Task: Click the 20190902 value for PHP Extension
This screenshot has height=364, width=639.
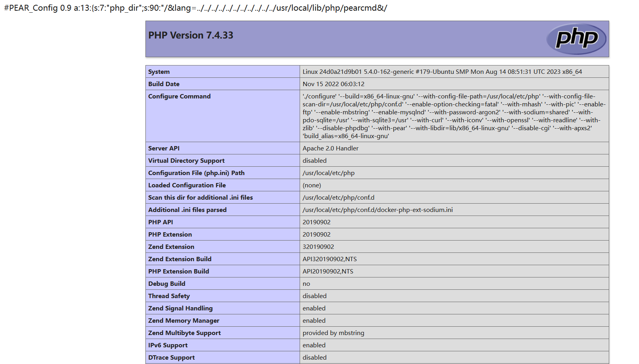Action: click(x=316, y=235)
